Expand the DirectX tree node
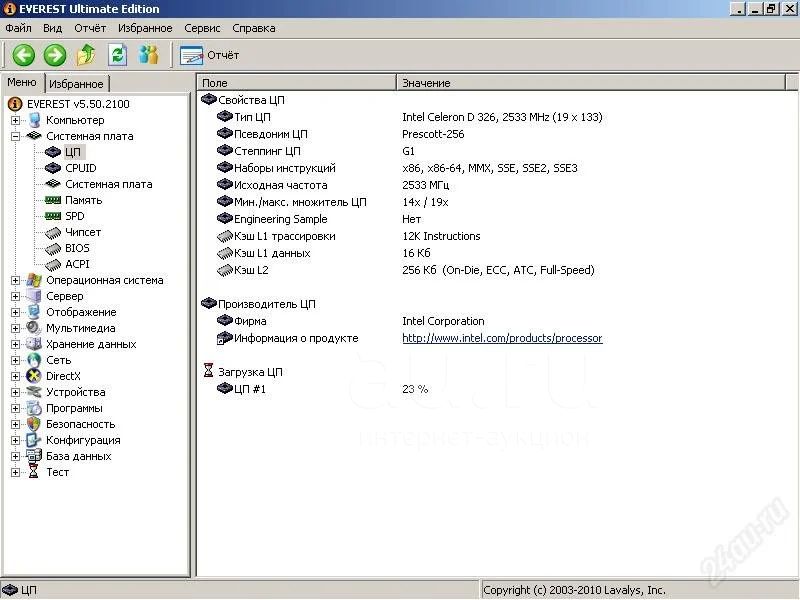The height and width of the screenshot is (600, 800). coord(15,377)
